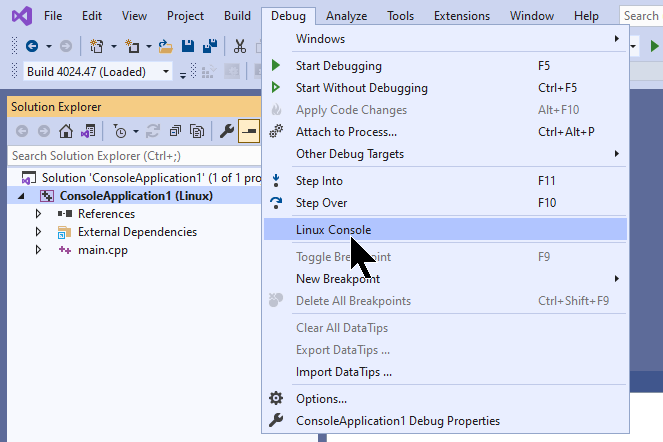The width and height of the screenshot is (663, 442).
Task: Open the View menu
Action: coord(134,16)
